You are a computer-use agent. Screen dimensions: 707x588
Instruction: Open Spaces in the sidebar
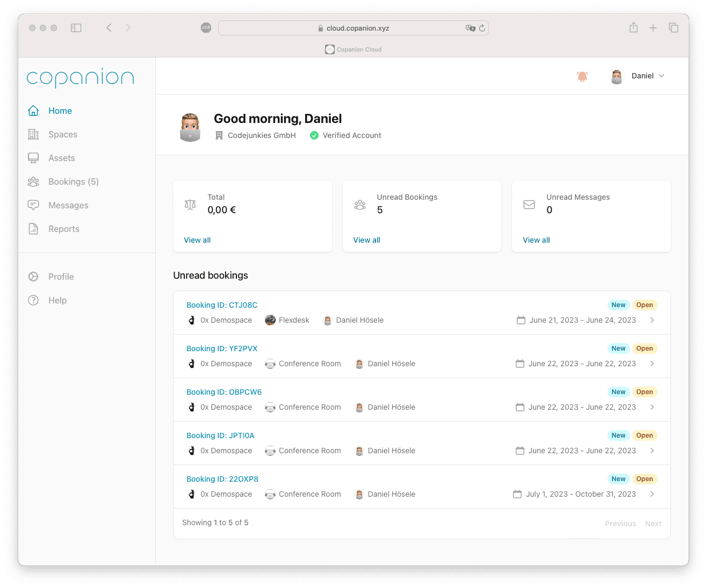coord(62,134)
